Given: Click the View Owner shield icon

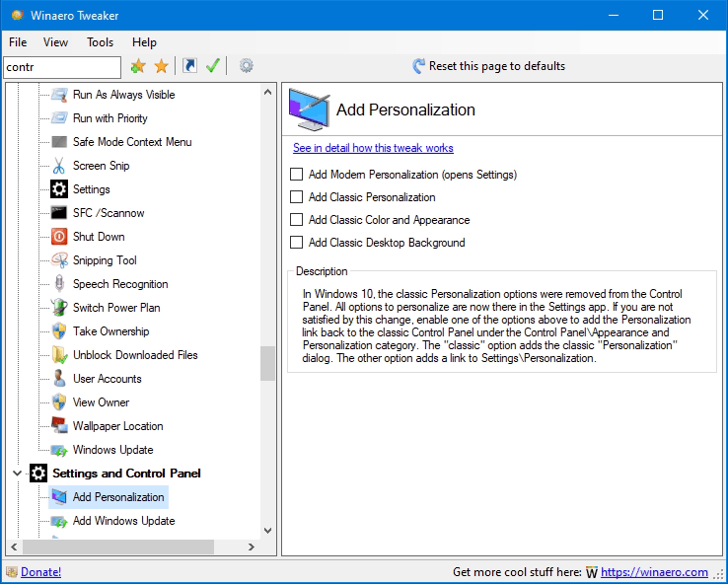Looking at the screenshot, I should 59,402.
